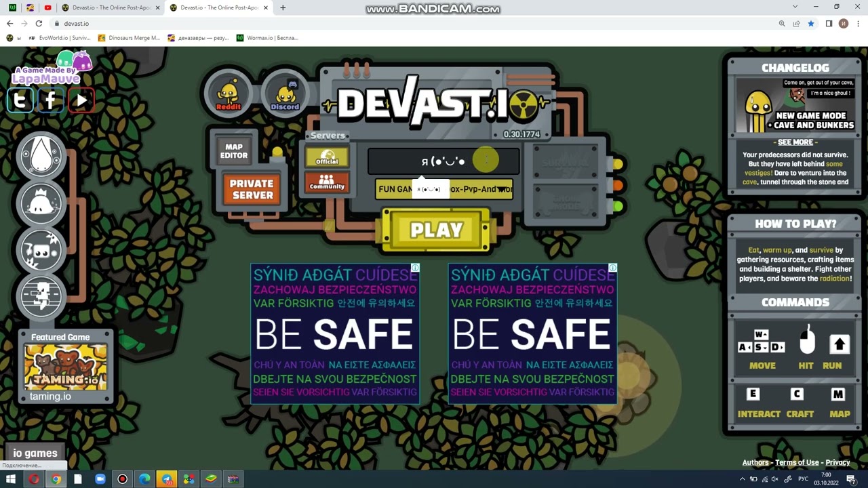Click the nickname input field

[443, 161]
